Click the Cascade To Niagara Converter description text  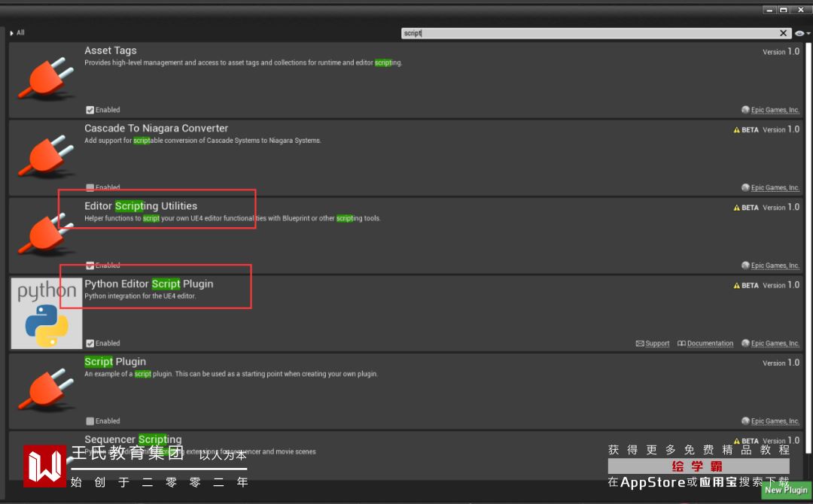(202, 141)
